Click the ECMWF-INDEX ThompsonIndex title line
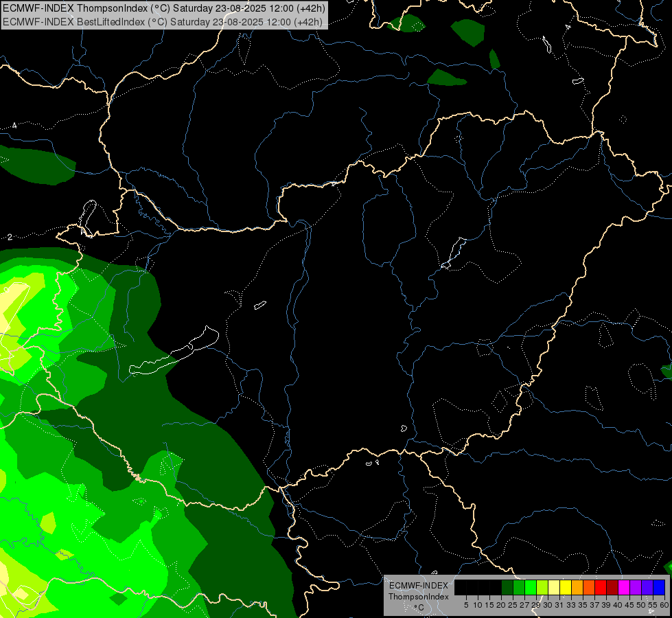Screen dimensions: 672x618 click(x=164, y=8)
